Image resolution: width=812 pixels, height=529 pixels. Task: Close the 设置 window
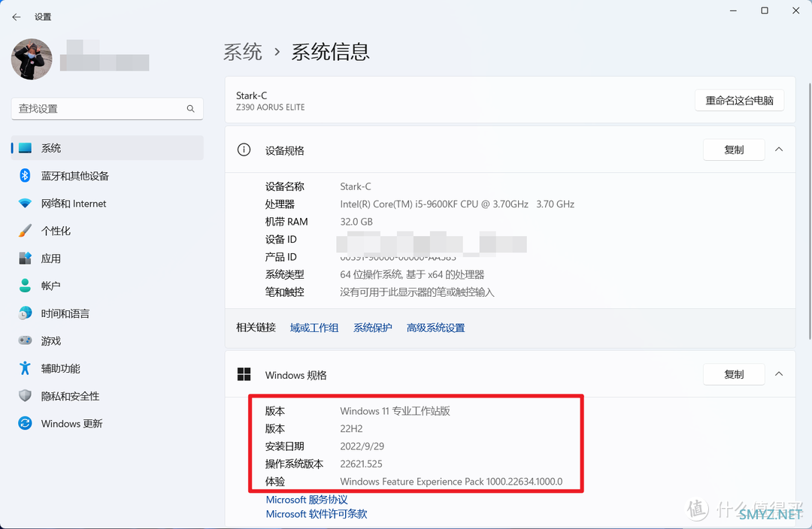point(796,11)
